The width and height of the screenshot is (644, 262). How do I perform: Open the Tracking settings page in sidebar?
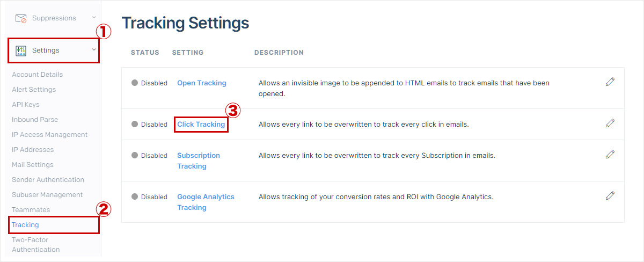coord(25,225)
